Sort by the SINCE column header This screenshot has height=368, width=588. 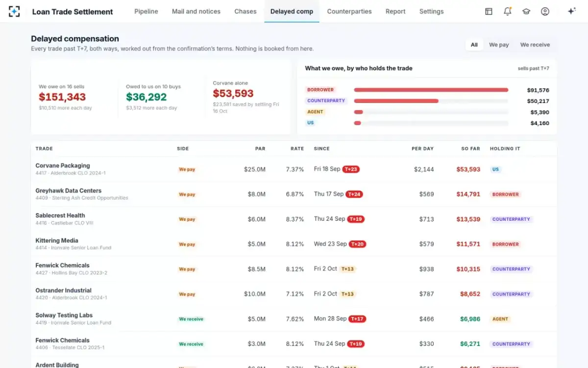point(322,149)
